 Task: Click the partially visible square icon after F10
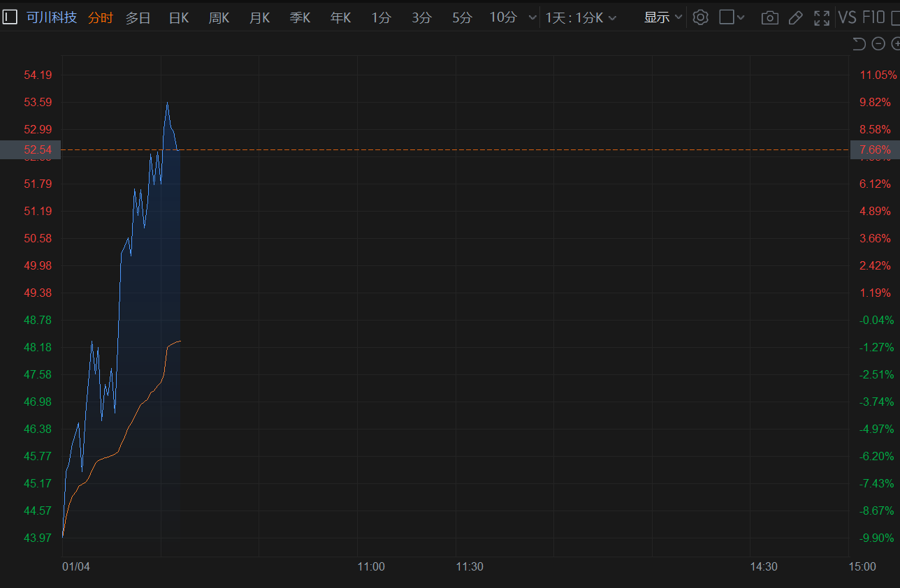point(895,17)
